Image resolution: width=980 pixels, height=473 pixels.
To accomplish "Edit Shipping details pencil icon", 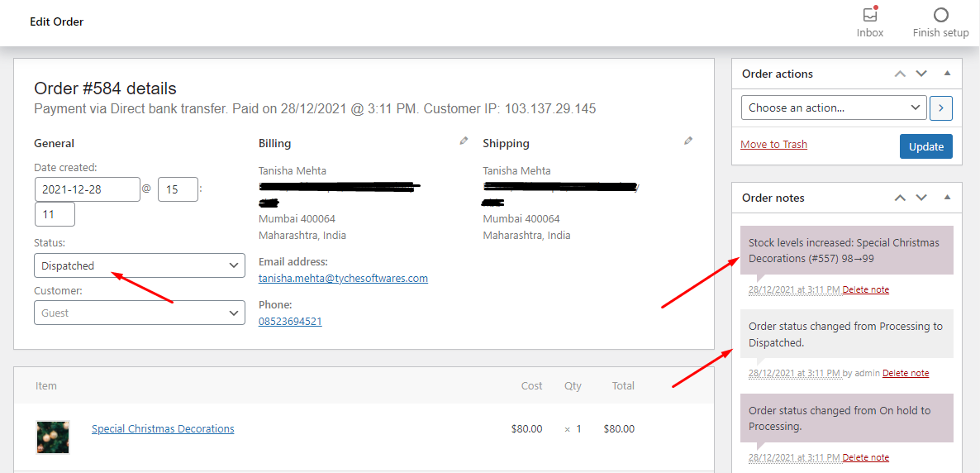I will (x=688, y=141).
